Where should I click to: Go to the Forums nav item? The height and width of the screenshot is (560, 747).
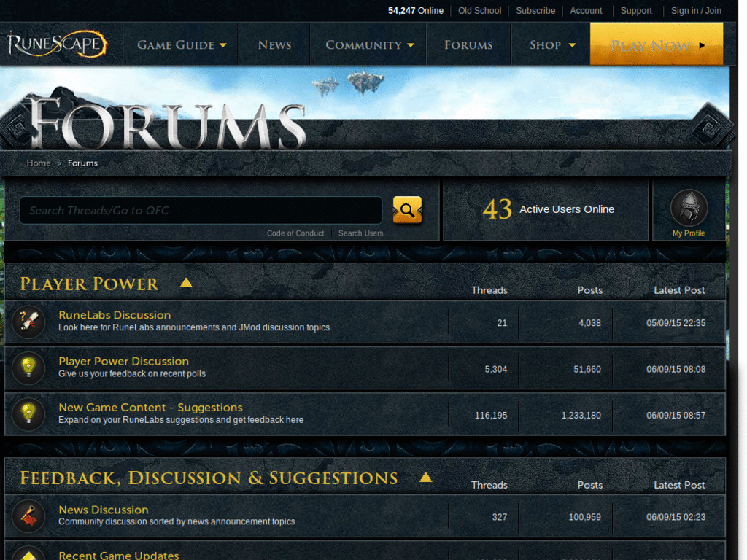click(x=468, y=44)
